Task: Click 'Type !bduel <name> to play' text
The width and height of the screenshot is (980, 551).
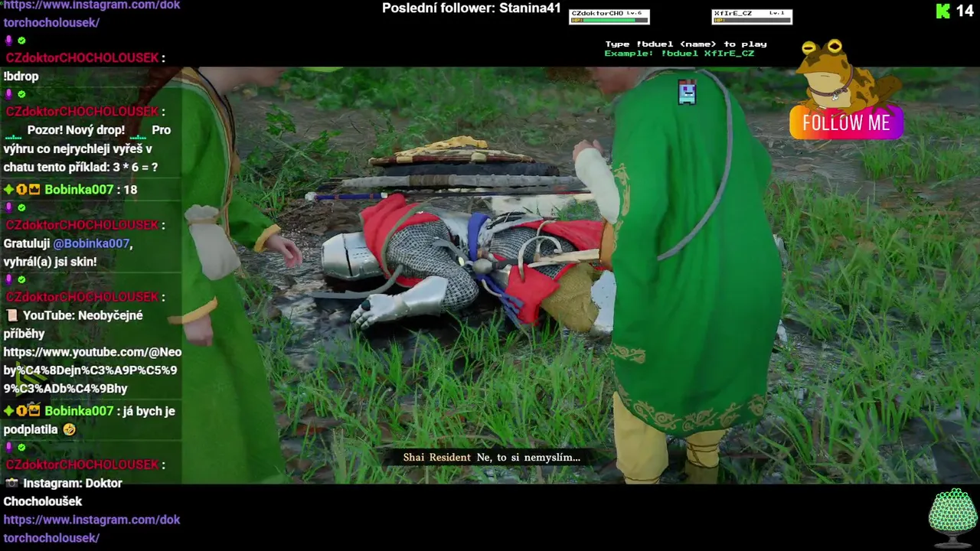Action: 686,44
